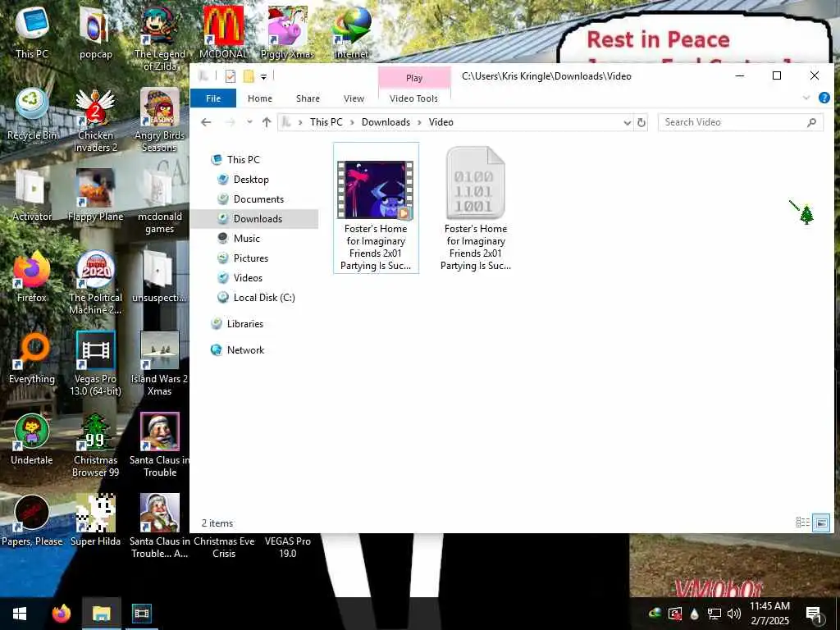Open the Windows Start menu
This screenshot has height=630, width=840.
[20, 614]
